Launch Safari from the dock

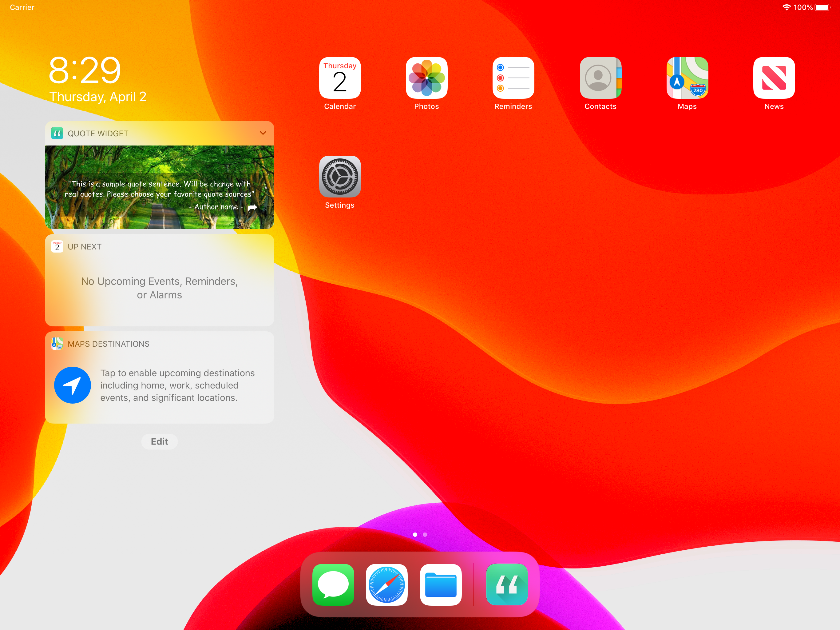click(386, 584)
